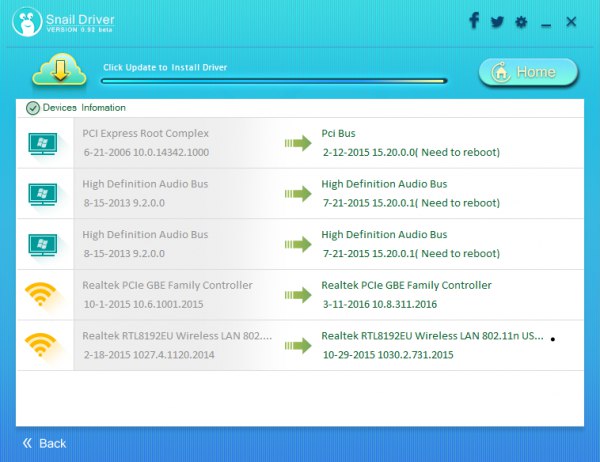Click the cloud download update icon
Screen dimensions: 600x462
tap(59, 70)
